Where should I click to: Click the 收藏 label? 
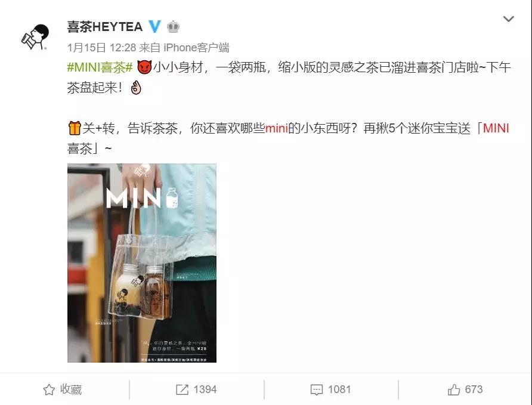point(71,389)
